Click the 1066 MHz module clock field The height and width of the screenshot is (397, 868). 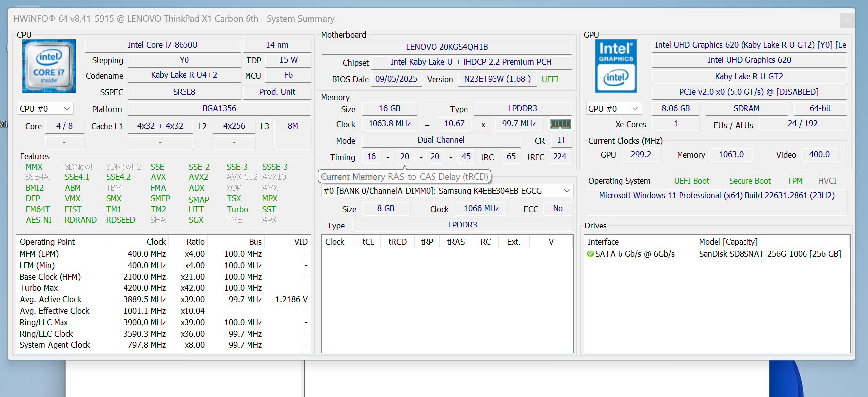[x=482, y=208]
